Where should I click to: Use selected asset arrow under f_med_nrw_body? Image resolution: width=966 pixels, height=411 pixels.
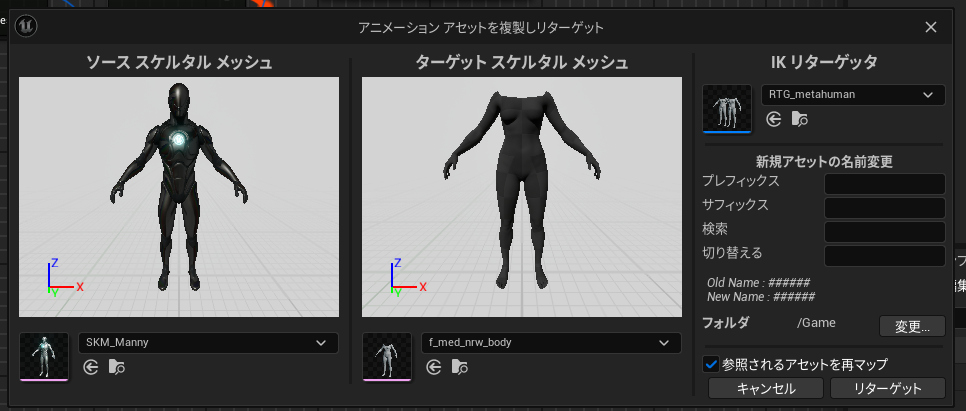coord(433,367)
